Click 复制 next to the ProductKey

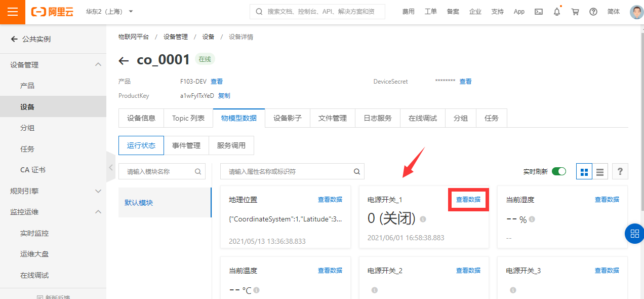pyautogui.click(x=224, y=95)
